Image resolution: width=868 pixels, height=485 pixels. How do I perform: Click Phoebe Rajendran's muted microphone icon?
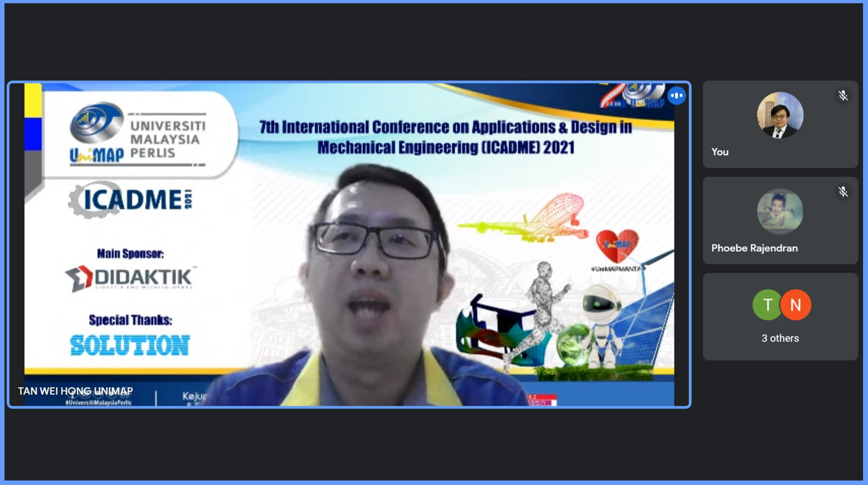click(843, 192)
